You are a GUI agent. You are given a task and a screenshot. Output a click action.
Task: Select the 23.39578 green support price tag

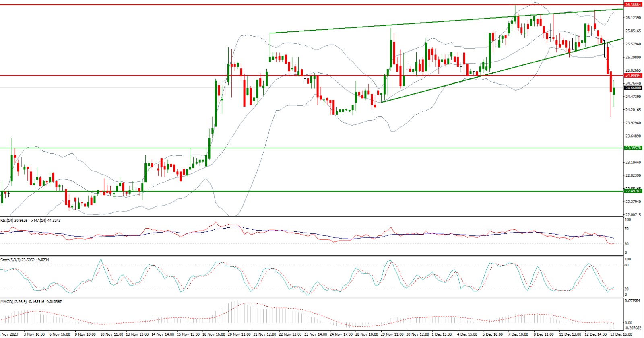click(633, 148)
